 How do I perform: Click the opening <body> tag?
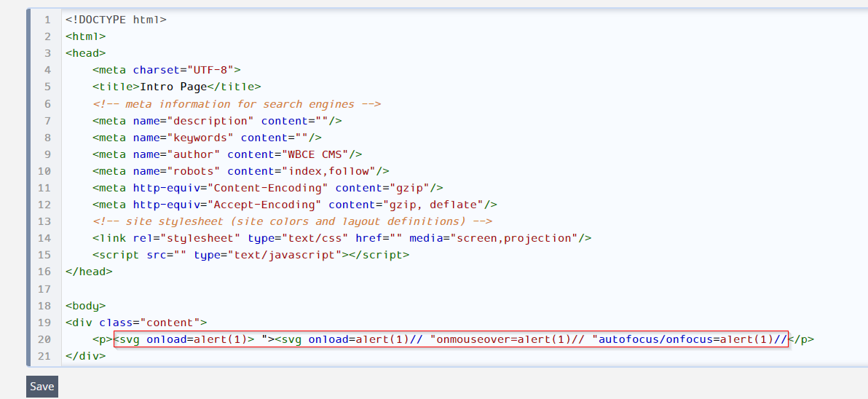85,306
